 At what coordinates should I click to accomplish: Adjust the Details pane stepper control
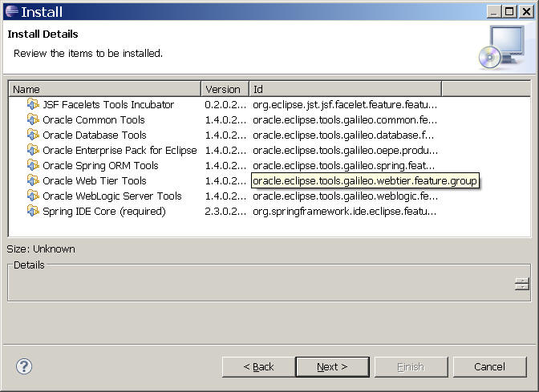522,284
